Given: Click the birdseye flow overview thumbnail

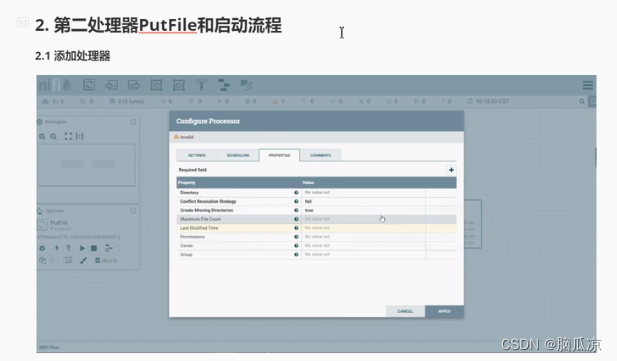Looking at the screenshot, I should click(x=86, y=165).
